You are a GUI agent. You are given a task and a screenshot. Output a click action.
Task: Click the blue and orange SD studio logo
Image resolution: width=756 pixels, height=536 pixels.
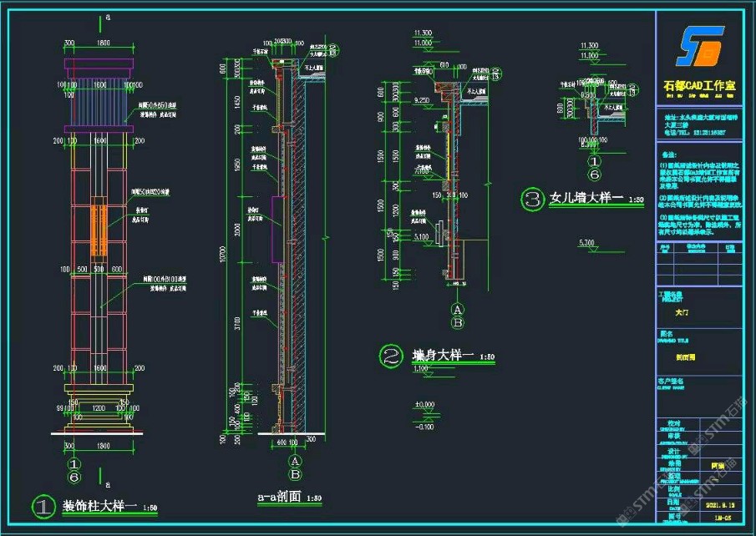click(698, 47)
